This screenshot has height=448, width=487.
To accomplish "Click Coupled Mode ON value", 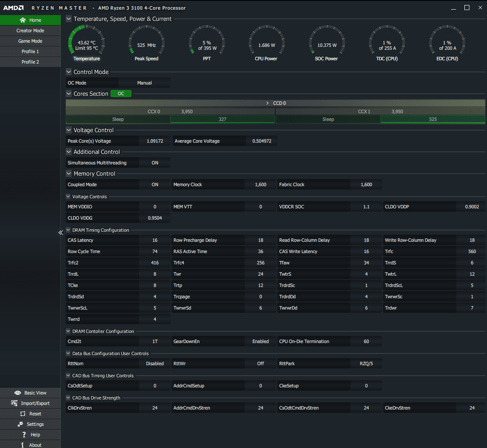I will tap(155, 184).
